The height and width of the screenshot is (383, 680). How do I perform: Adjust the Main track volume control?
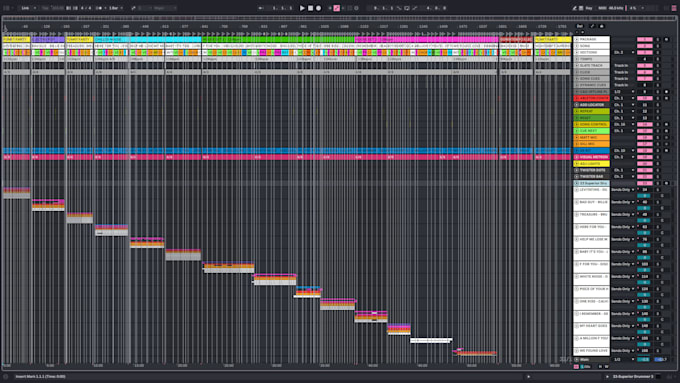click(645, 359)
